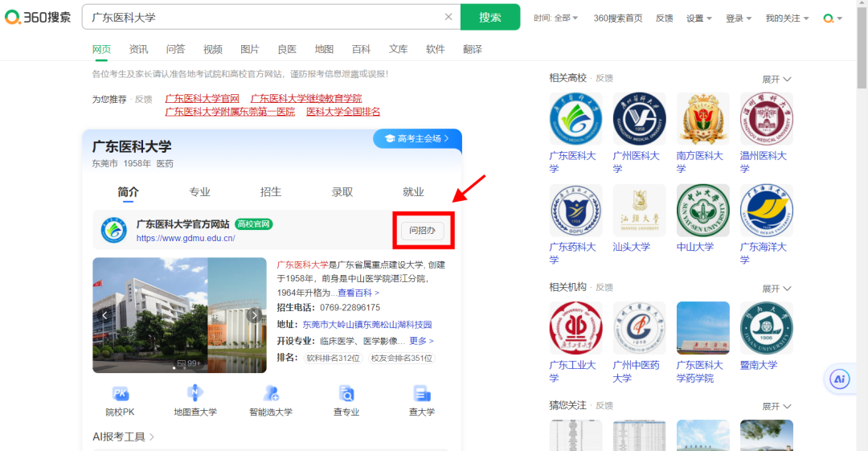Click the 反馈 link in header
This screenshot has width=868, height=451.
pyautogui.click(x=665, y=18)
